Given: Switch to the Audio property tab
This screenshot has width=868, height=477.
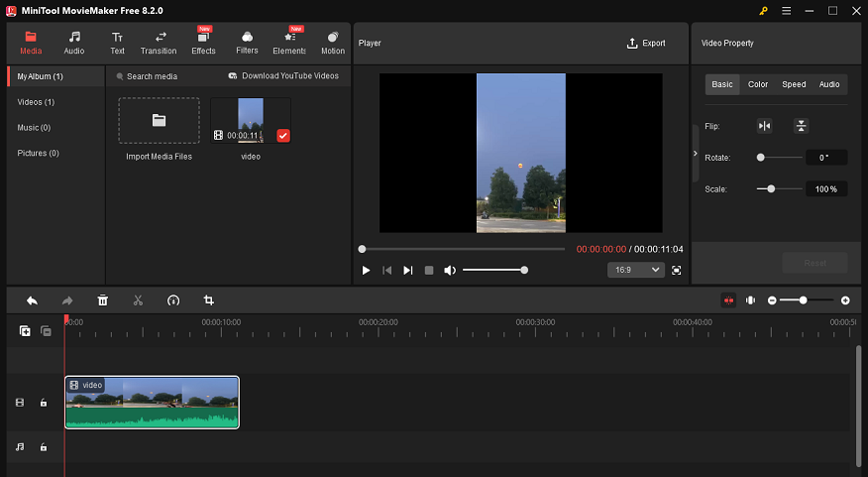Looking at the screenshot, I should [x=829, y=84].
